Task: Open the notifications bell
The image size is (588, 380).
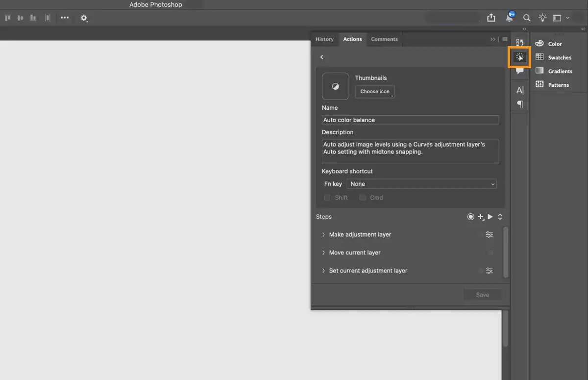Action: click(x=510, y=18)
